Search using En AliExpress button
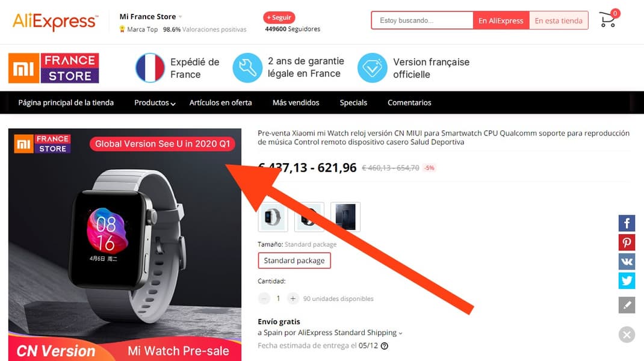644x361 pixels. pos(501,20)
